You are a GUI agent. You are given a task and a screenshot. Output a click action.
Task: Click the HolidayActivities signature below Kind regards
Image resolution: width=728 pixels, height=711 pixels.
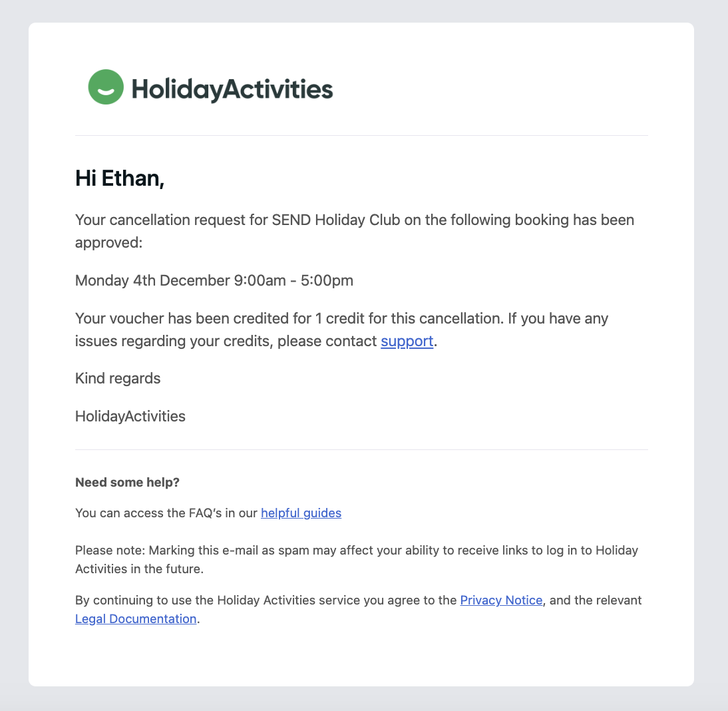coord(130,417)
